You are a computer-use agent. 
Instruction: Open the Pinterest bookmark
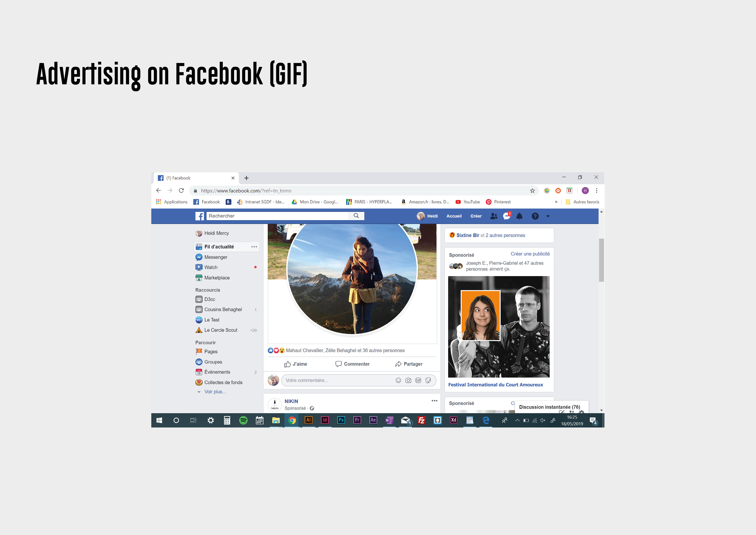click(498, 202)
